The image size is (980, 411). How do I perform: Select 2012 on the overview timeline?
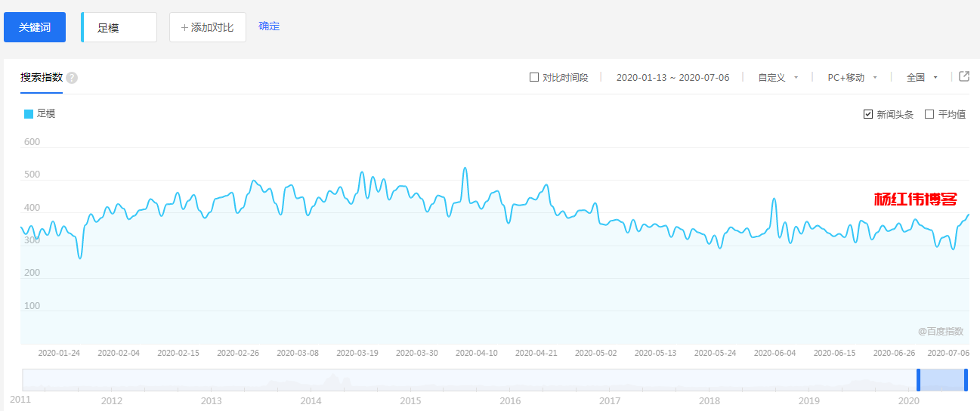point(112,400)
